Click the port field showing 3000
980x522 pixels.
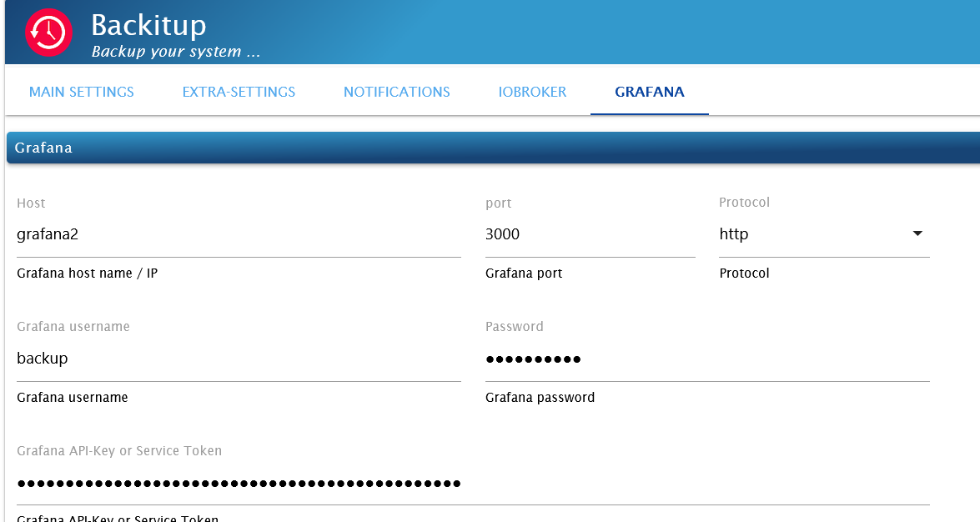click(590, 234)
